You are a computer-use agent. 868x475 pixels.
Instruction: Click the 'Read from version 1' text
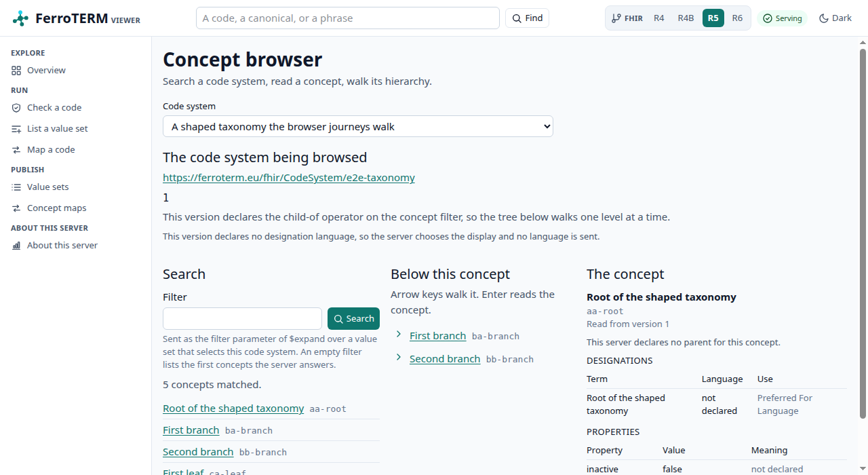[628, 324]
